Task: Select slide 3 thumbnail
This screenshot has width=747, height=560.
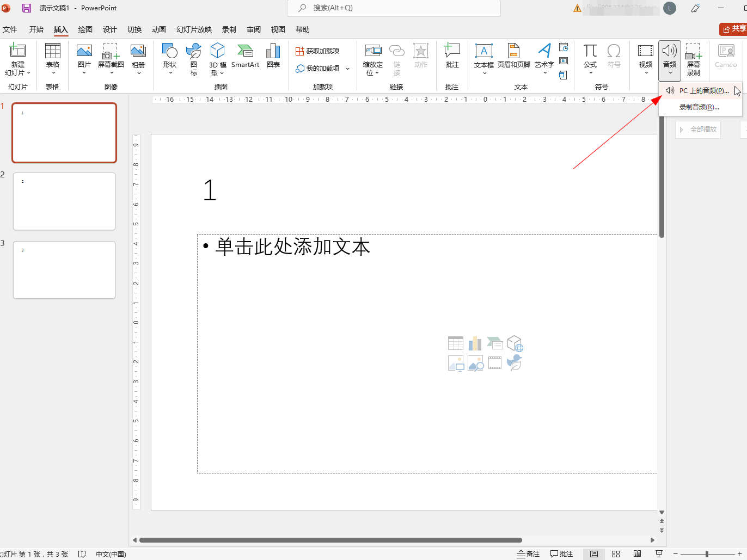Action: click(x=64, y=270)
